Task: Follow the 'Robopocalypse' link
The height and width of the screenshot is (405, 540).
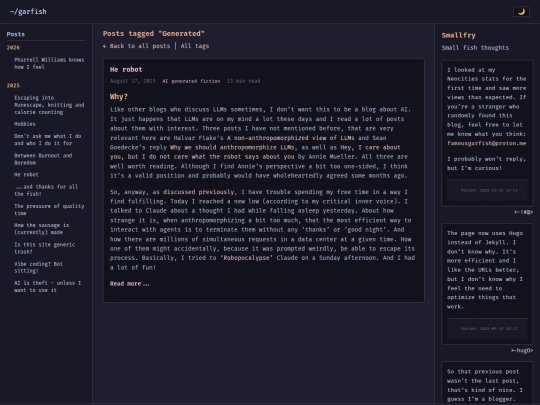Action: 246,258
